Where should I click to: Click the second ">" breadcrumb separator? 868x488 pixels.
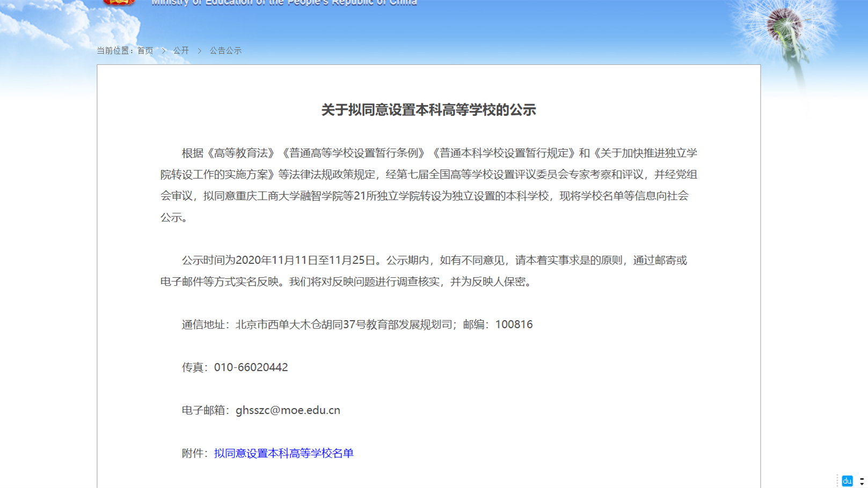click(200, 50)
